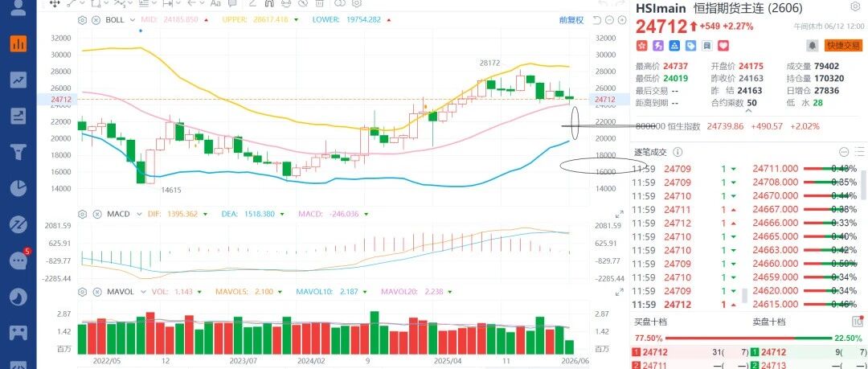Zoom out chart with minus circle
868x369 pixels.
(x=609, y=21)
